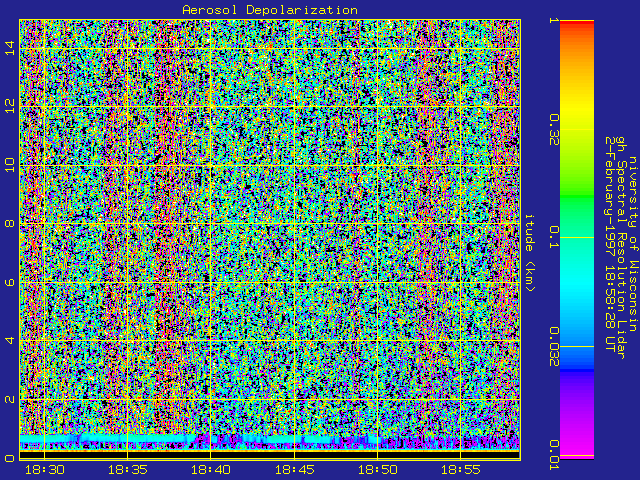Viewport: 640px width, 480px height.
Task: Click the colorbar value 0.32
Action: [x=554, y=130]
